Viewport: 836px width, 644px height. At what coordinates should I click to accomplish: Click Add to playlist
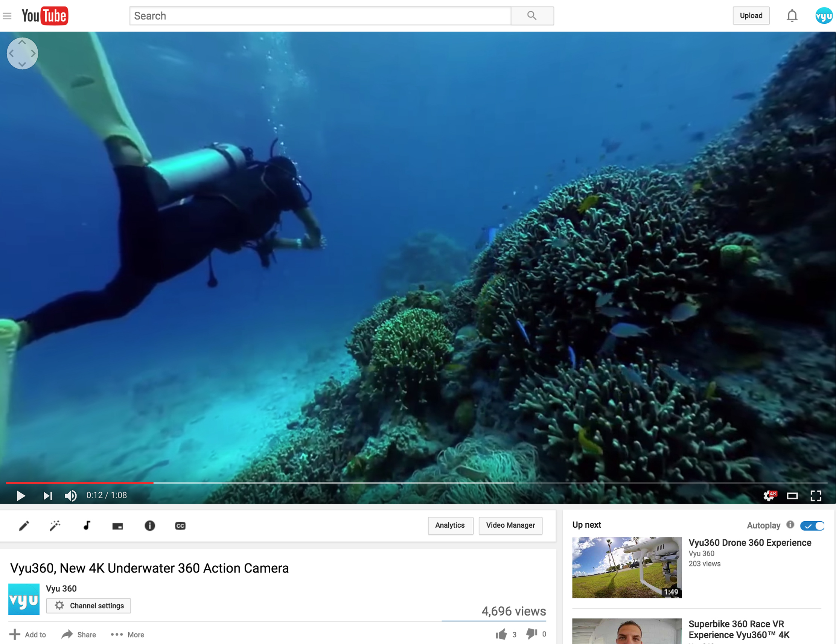click(27, 635)
